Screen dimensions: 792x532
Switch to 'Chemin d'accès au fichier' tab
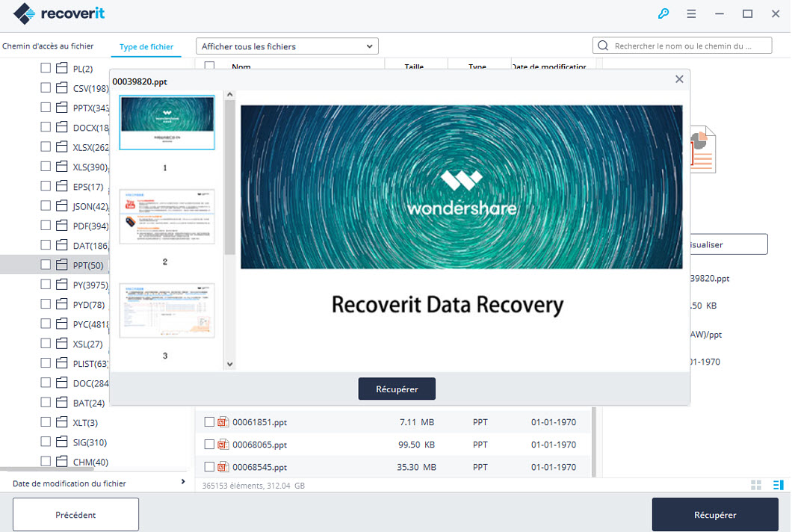point(48,46)
